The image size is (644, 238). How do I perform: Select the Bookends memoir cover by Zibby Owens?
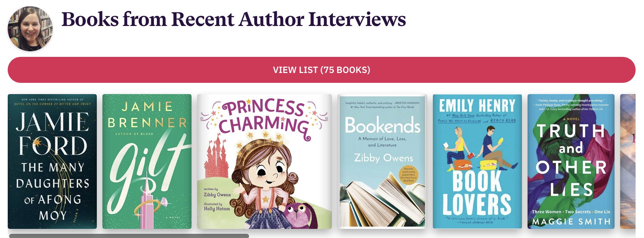click(x=382, y=161)
